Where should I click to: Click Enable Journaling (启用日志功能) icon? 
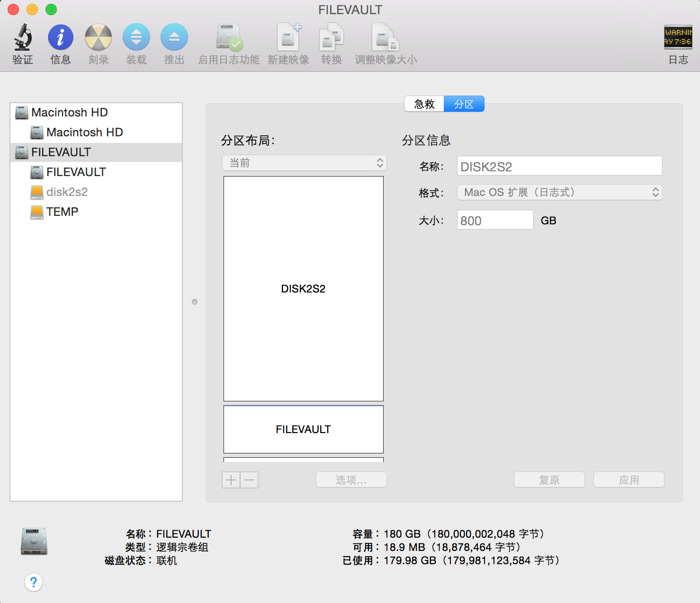tap(229, 37)
